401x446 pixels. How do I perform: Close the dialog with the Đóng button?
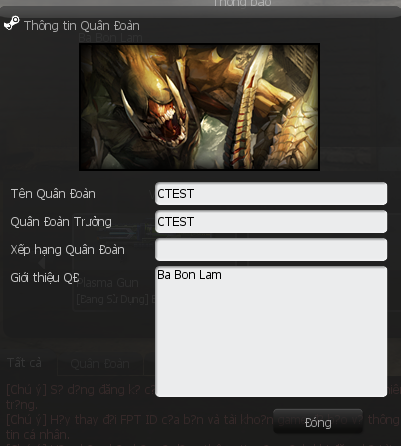pyautogui.click(x=318, y=422)
